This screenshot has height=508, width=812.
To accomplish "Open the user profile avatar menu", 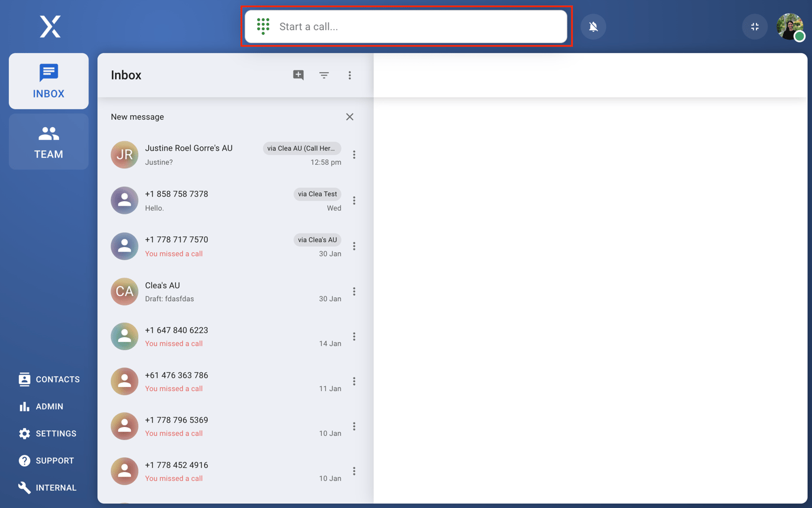I will 790,27.
